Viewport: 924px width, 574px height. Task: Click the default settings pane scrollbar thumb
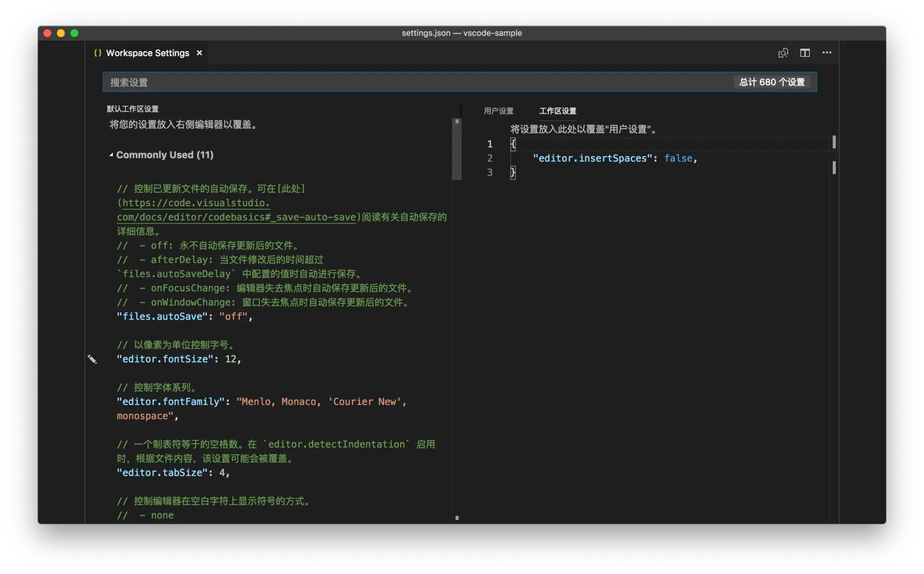(457, 149)
